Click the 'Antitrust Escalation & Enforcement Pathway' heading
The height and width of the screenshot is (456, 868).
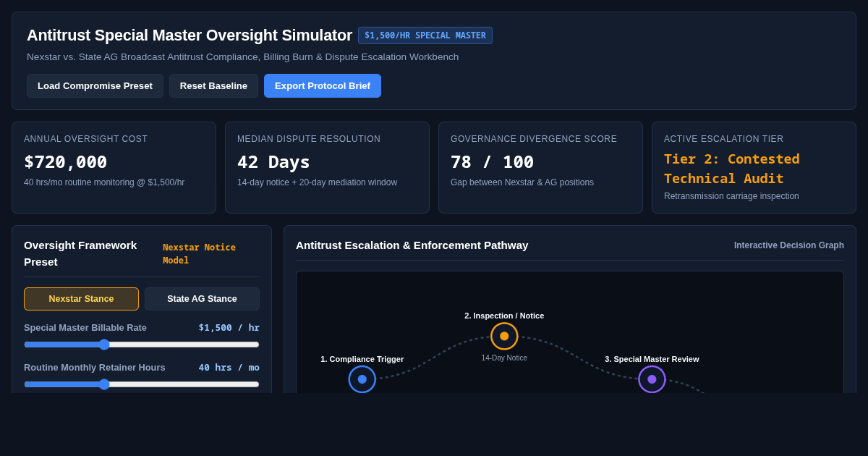(412, 245)
